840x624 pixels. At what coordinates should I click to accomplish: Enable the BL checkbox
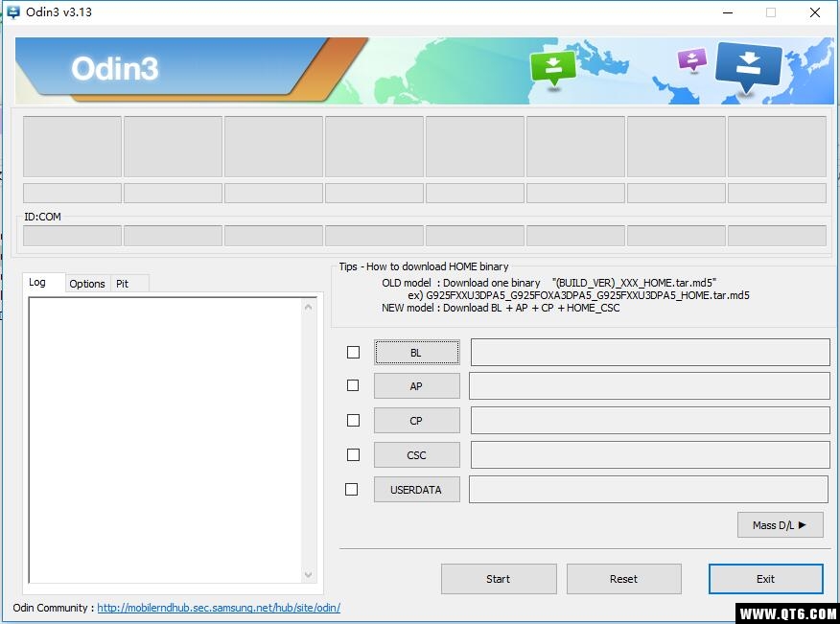tap(353, 352)
